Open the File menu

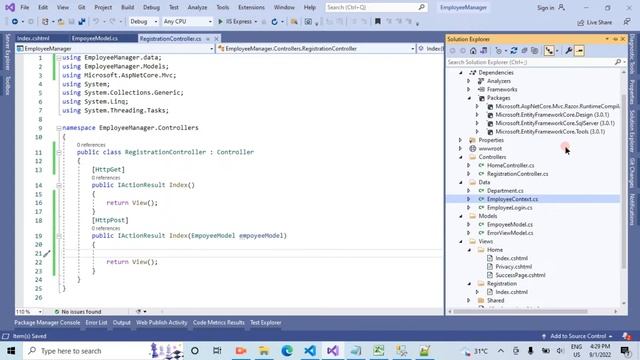click(24, 7)
